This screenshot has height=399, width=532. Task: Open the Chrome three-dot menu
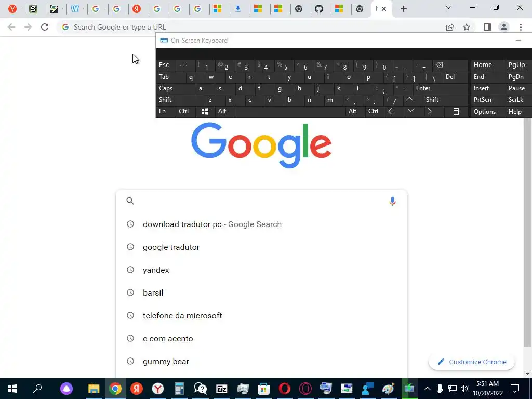pyautogui.click(x=521, y=27)
